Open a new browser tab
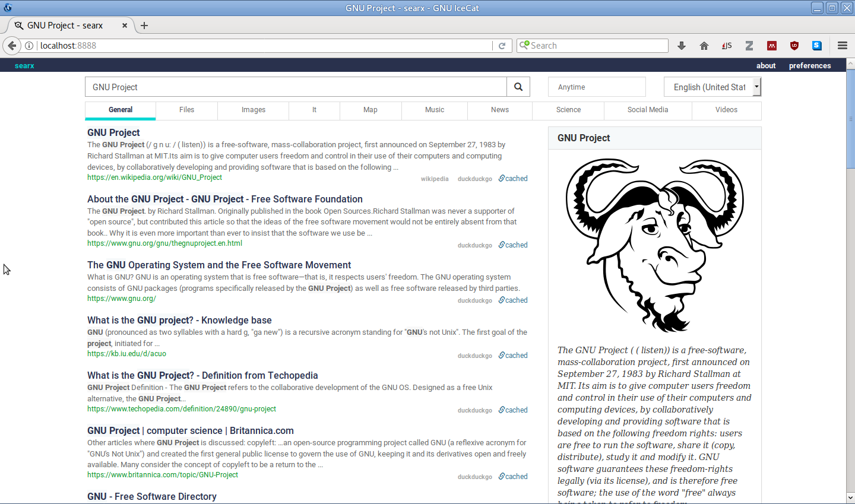This screenshot has height=504, width=855. (x=144, y=26)
